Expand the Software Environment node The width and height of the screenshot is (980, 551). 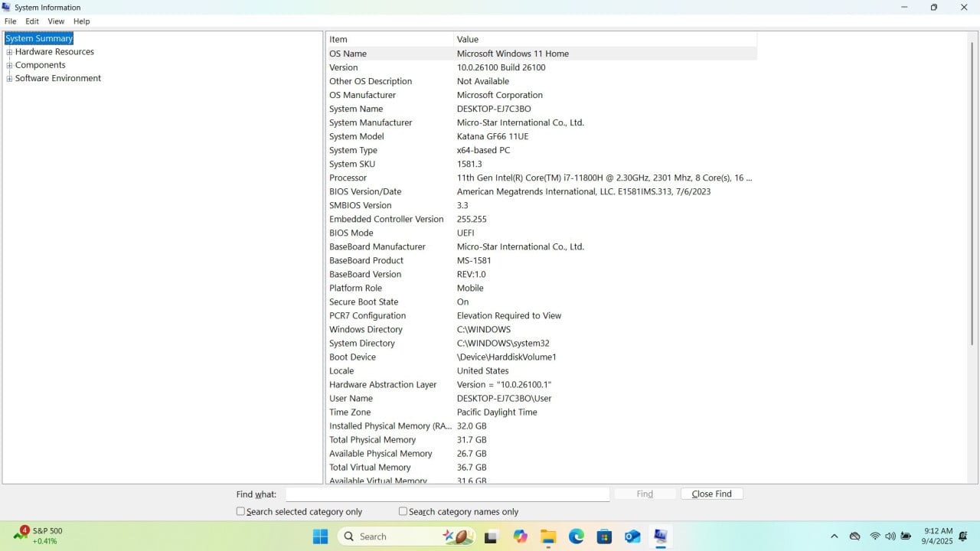pos(9,78)
